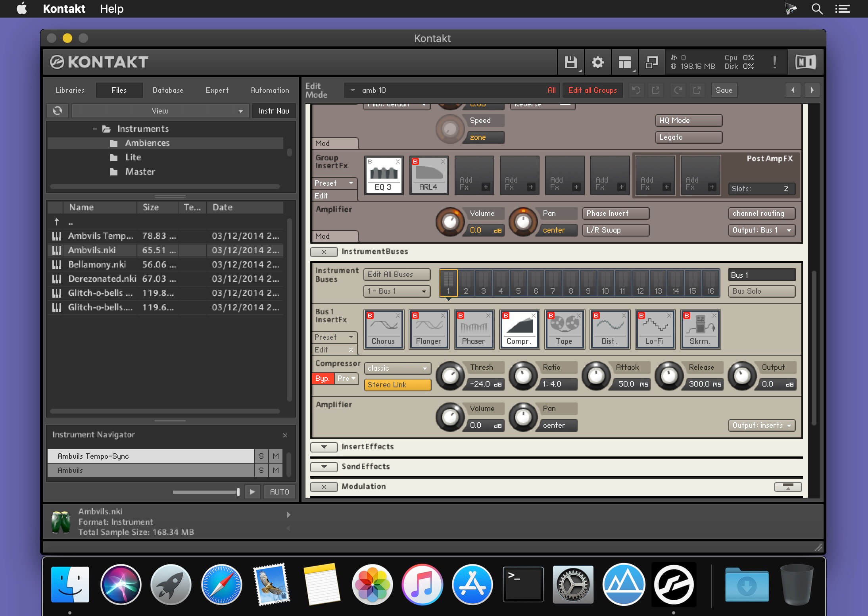Play the sample preview
The image size is (868, 616).
click(x=252, y=492)
